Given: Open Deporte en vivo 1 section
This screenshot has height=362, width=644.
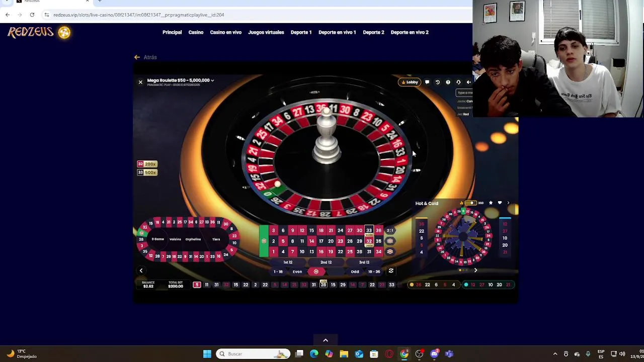Looking at the screenshot, I should pyautogui.click(x=337, y=32).
